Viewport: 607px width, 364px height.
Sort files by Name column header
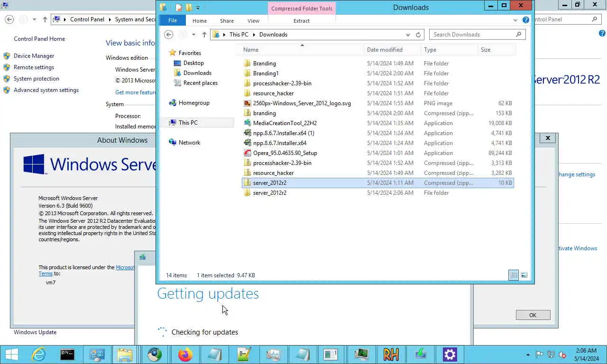tap(302, 50)
